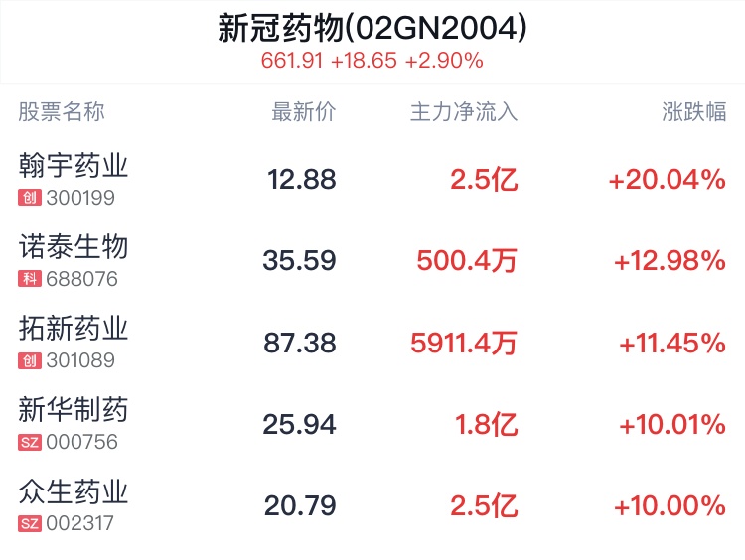Screen dimensions: 745x560
Task: Select 众生药业 stock name
Action: click(x=74, y=491)
